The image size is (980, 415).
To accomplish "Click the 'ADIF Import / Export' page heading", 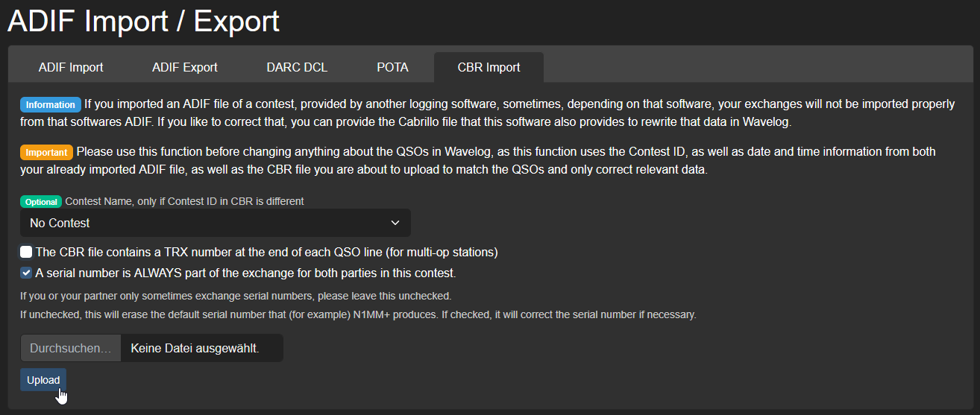I will [x=143, y=22].
